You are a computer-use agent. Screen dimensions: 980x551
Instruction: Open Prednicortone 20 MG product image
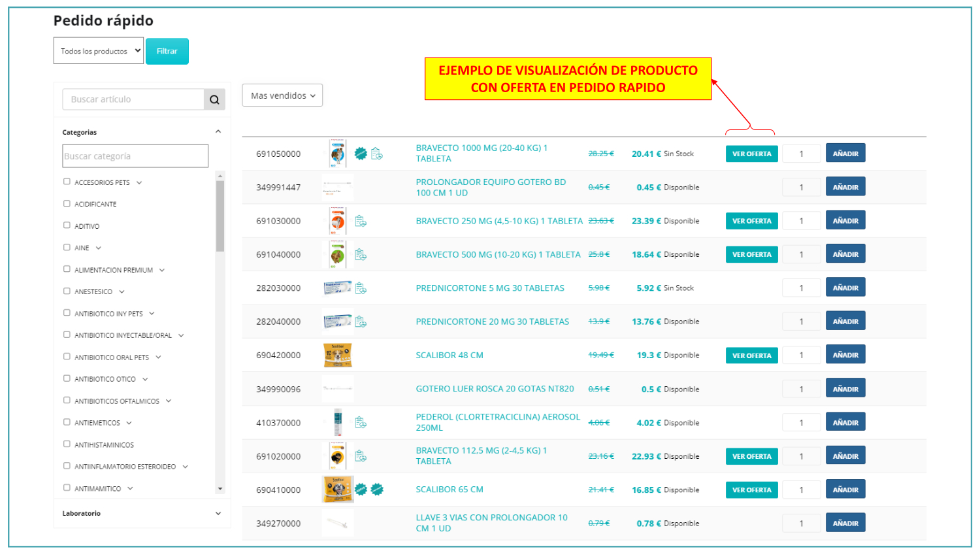[338, 322]
